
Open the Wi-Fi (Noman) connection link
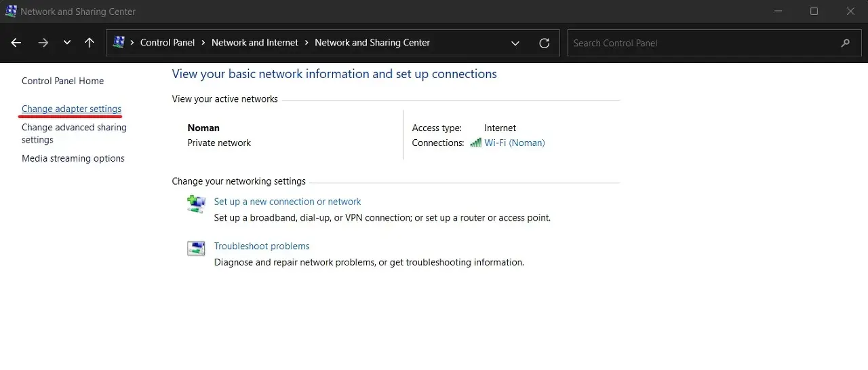[x=514, y=143]
